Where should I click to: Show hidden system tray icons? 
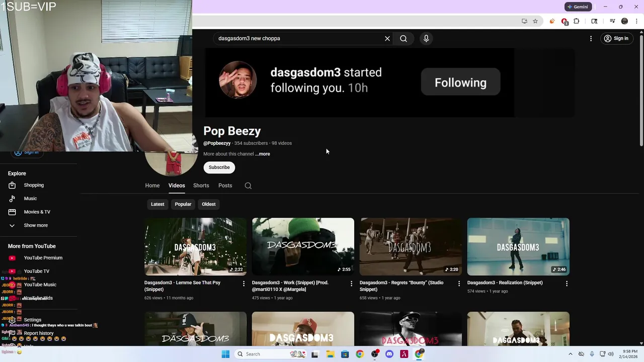coord(570,354)
